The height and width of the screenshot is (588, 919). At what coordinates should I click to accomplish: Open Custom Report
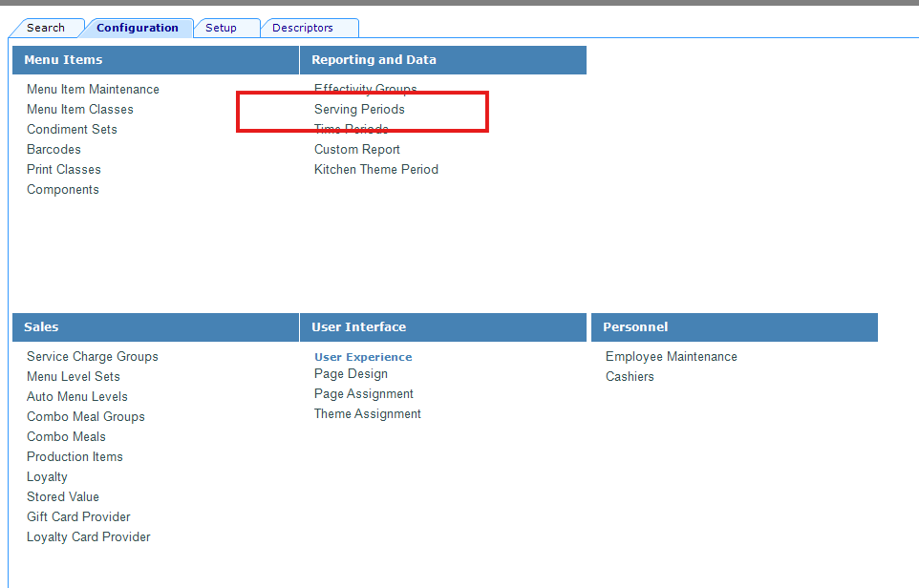[357, 150]
